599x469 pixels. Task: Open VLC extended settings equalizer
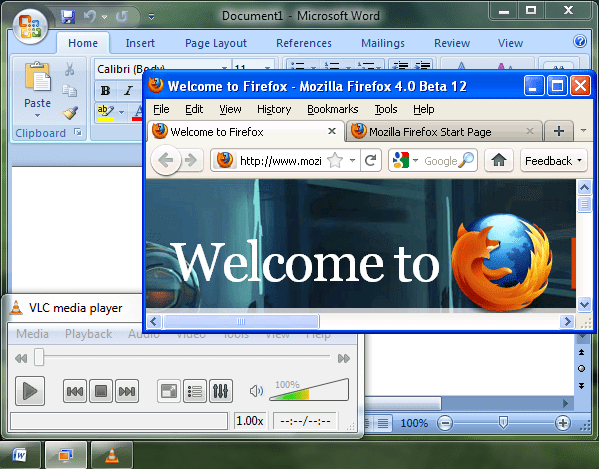click(221, 391)
